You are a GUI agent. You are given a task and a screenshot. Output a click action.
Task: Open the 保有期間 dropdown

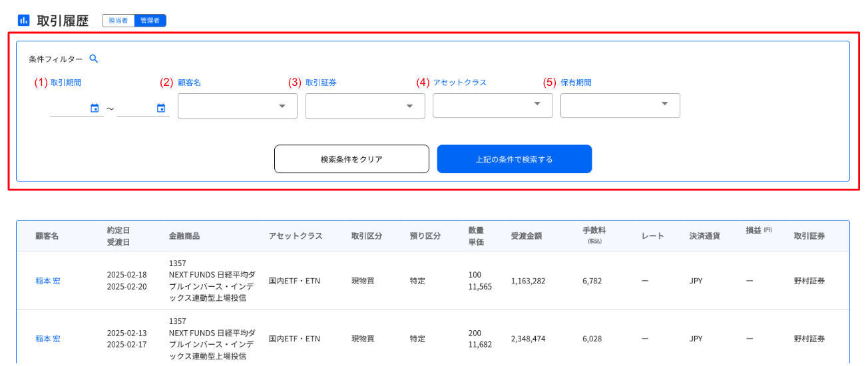(x=620, y=105)
